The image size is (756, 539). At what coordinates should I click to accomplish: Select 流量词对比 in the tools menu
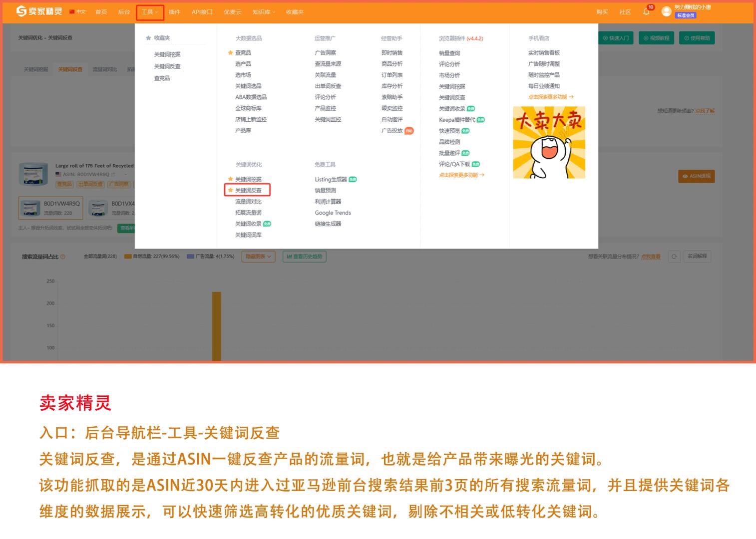248,202
